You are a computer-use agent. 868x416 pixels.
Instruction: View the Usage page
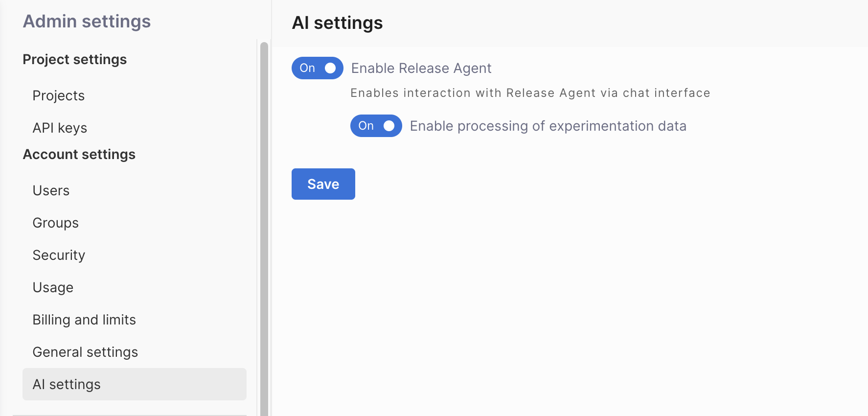(53, 287)
